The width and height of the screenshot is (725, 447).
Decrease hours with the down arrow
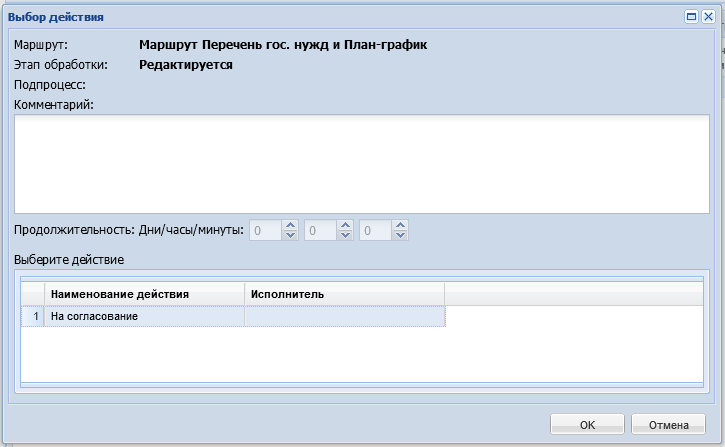tap(346, 236)
